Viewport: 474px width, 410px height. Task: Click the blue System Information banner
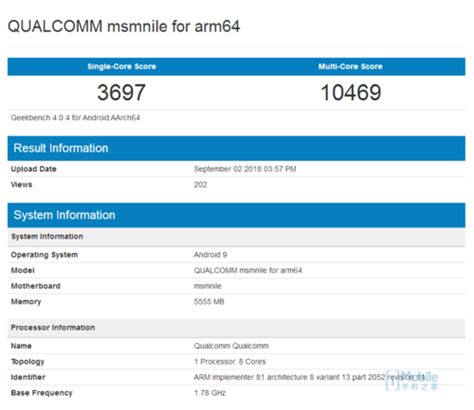coord(236,215)
